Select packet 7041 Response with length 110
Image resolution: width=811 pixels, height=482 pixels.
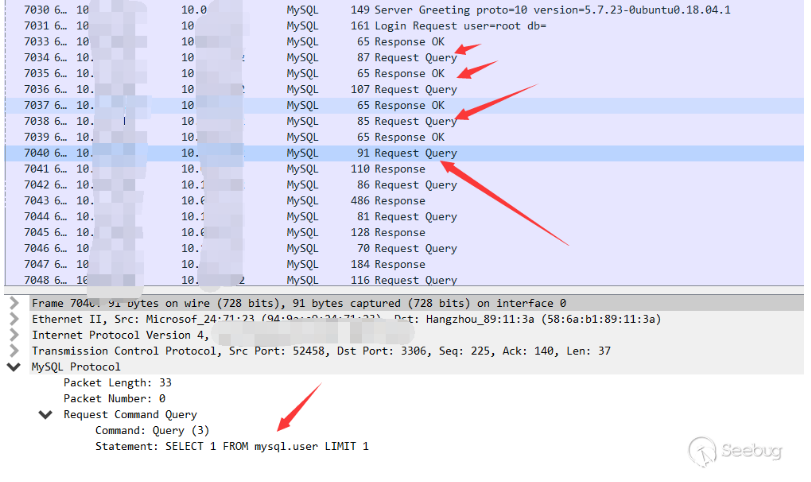pos(400,169)
